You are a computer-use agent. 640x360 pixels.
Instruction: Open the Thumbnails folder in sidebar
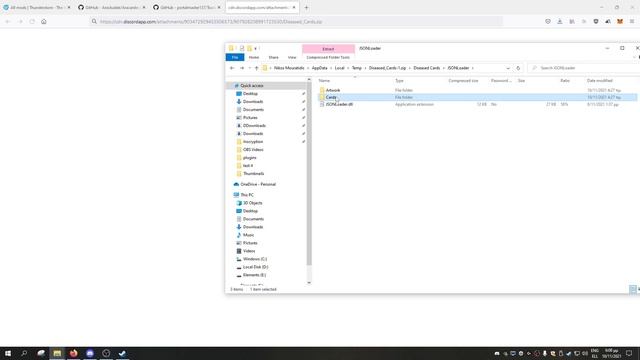pyautogui.click(x=253, y=174)
